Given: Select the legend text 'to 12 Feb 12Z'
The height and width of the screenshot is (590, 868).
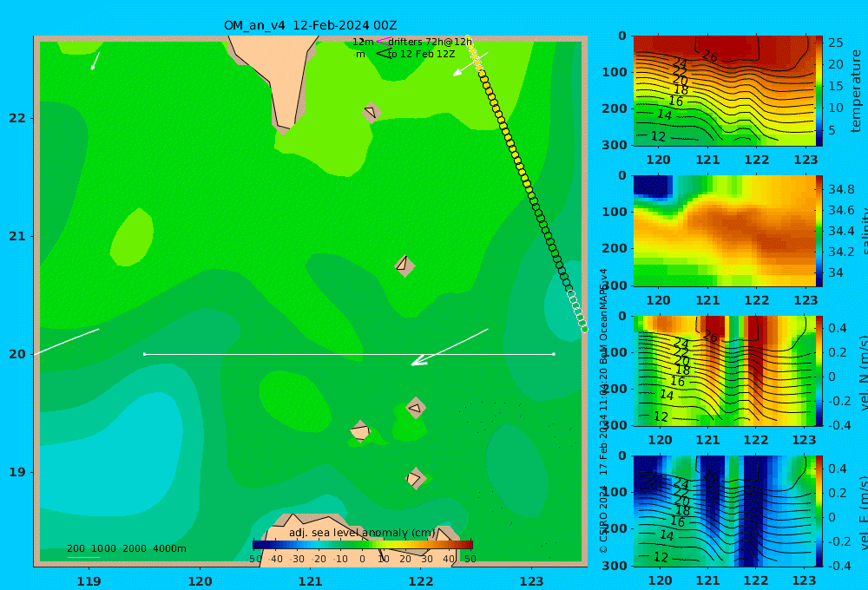Looking at the screenshot, I should (x=421, y=54).
